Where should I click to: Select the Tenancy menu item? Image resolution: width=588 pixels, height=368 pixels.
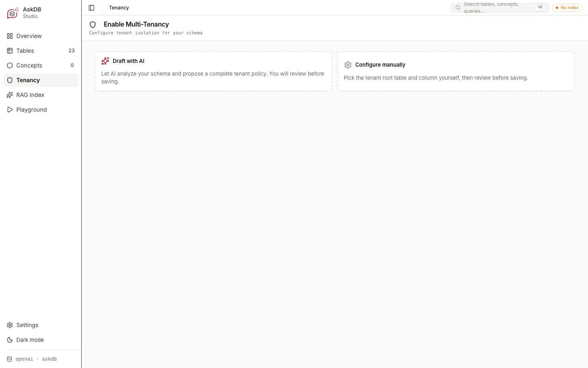40,80
